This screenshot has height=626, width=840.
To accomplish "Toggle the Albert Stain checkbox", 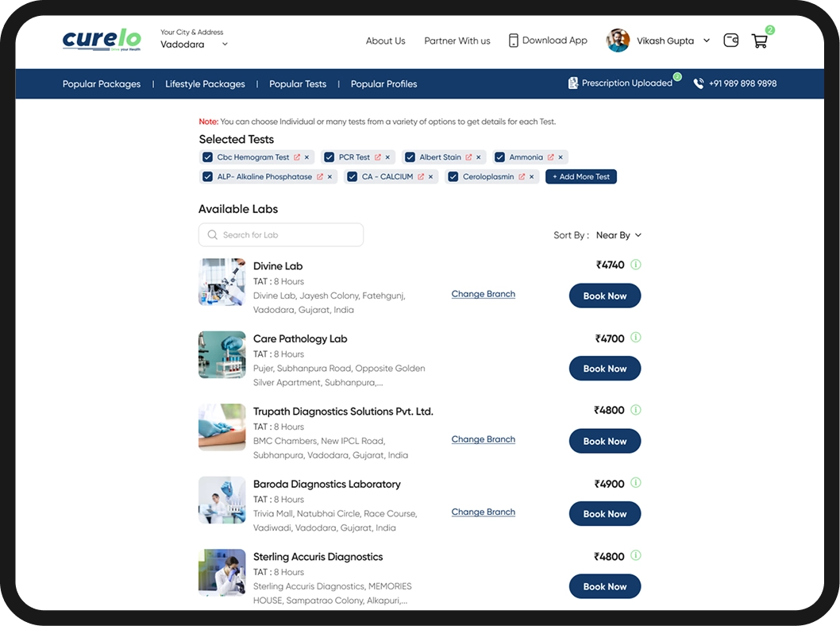I will 410,157.
